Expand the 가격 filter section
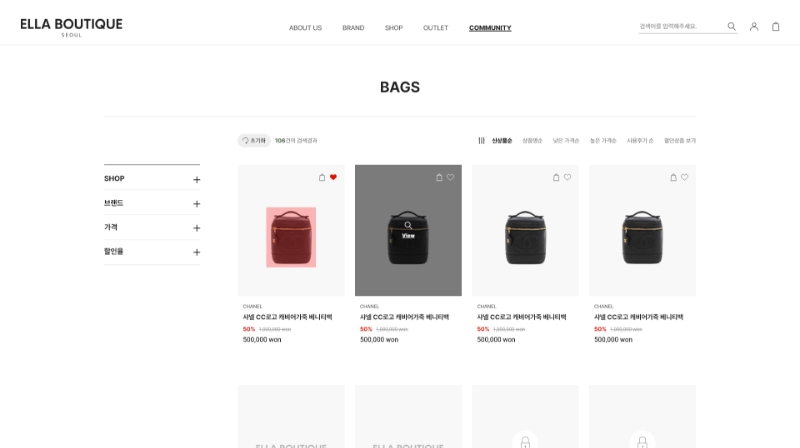The height and width of the screenshot is (448, 800). [x=152, y=228]
